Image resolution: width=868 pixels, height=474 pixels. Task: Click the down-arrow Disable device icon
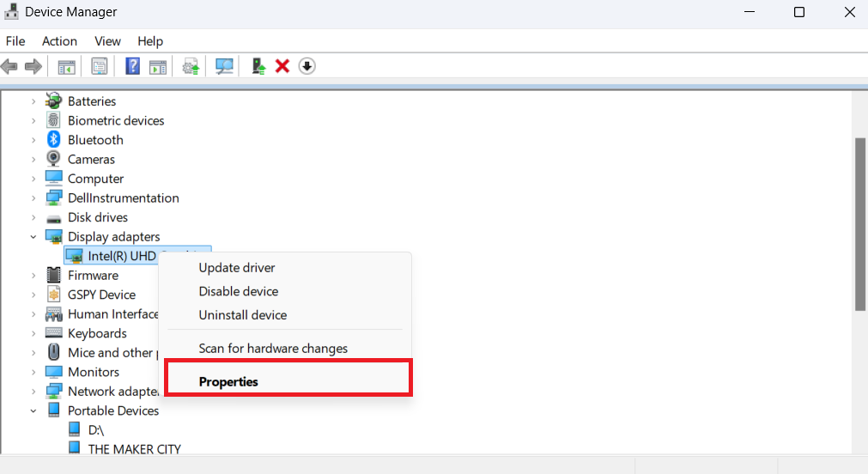(307, 66)
